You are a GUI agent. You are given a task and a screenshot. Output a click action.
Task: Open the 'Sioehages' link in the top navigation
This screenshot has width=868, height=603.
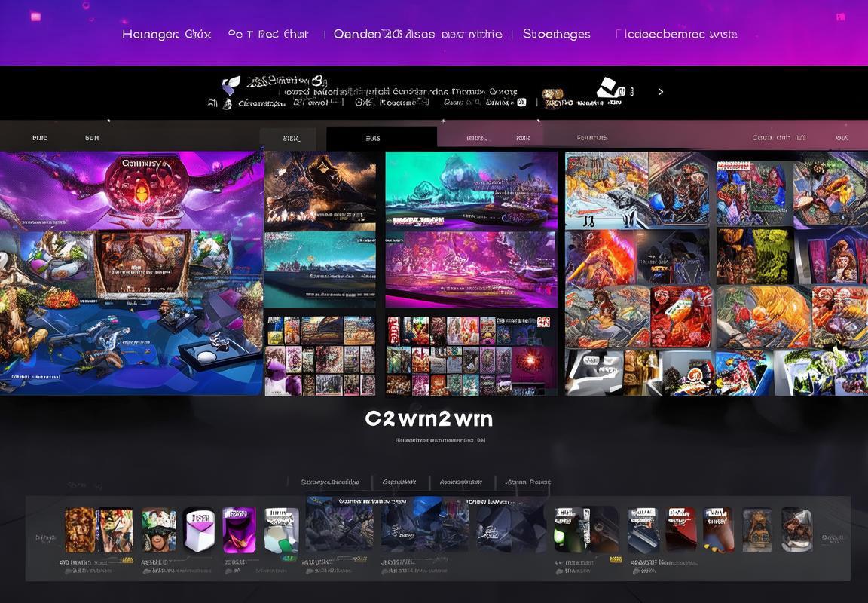click(556, 35)
